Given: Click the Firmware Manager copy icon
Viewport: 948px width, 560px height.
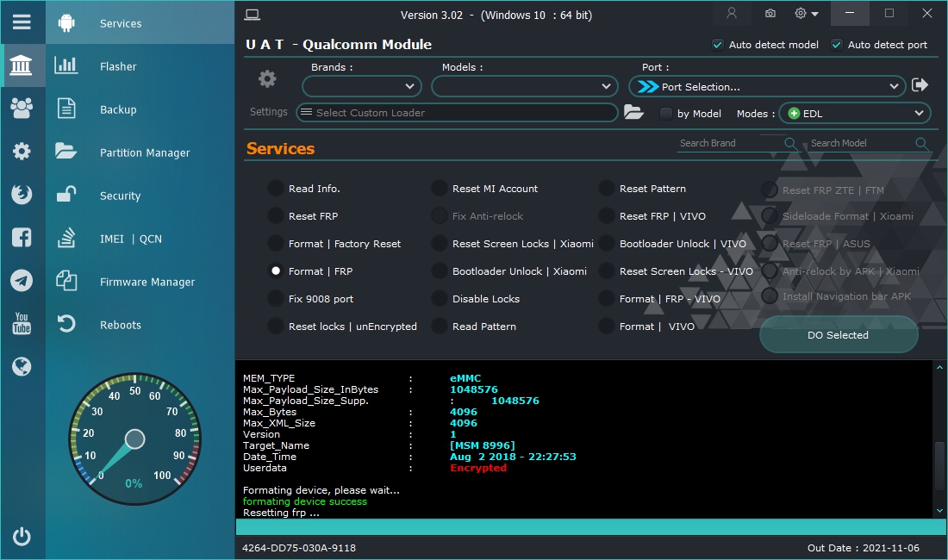Looking at the screenshot, I should [x=65, y=281].
